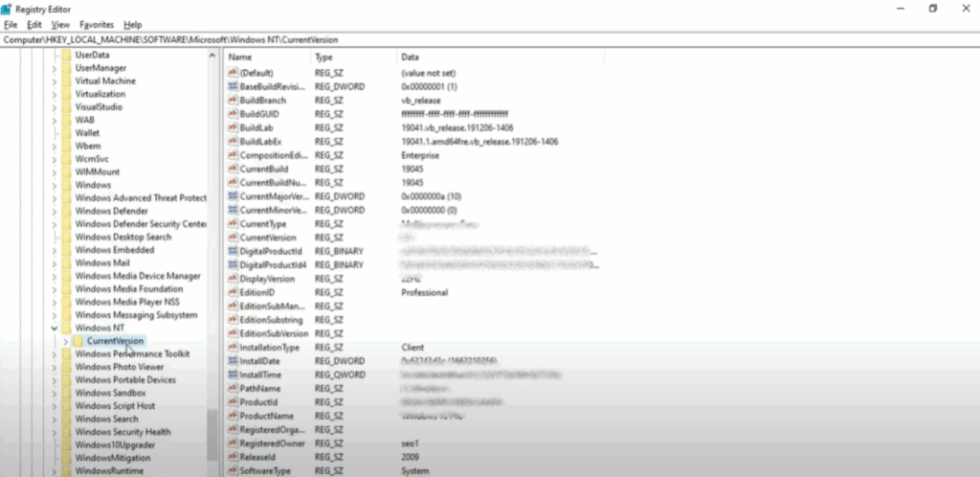The height and width of the screenshot is (477, 980).
Task: Select the VisualStudio key
Action: click(x=99, y=107)
